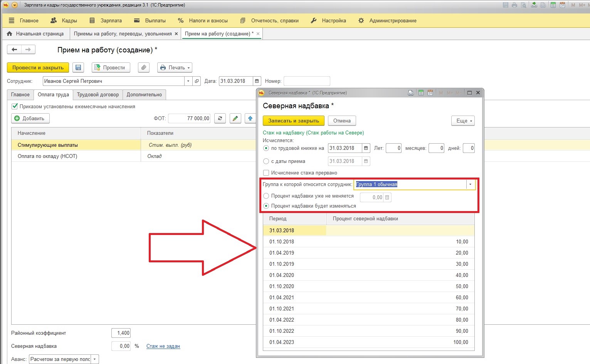Viewport: 590px width, 364px height.
Task: Select 'Процент надбавки будет изменяться' option
Action: tap(266, 206)
